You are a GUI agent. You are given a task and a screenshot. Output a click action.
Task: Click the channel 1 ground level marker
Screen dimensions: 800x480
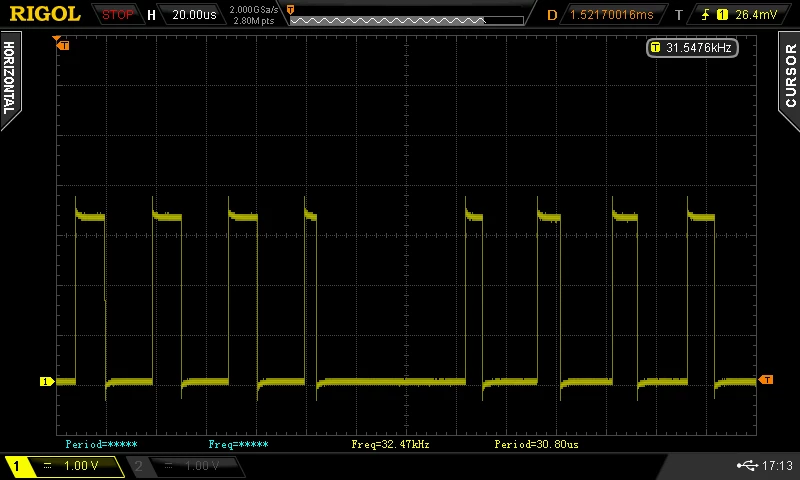[46, 381]
